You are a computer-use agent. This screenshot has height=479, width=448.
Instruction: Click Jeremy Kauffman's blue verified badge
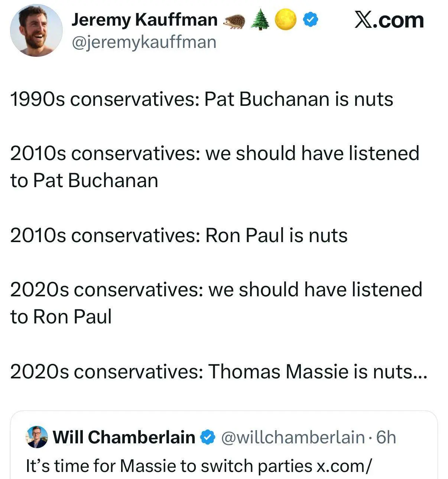[x=310, y=20]
